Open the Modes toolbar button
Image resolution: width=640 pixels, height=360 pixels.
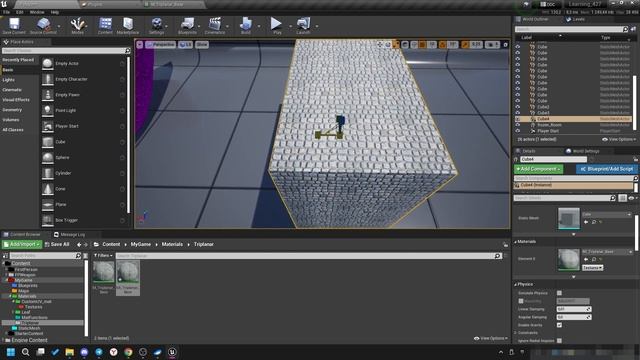click(x=78, y=26)
